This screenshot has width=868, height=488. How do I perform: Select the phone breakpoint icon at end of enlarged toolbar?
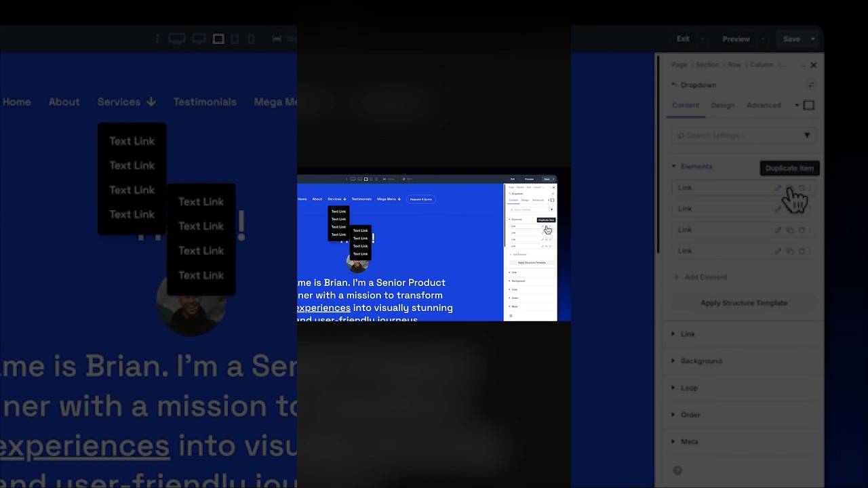pyautogui.click(x=251, y=39)
